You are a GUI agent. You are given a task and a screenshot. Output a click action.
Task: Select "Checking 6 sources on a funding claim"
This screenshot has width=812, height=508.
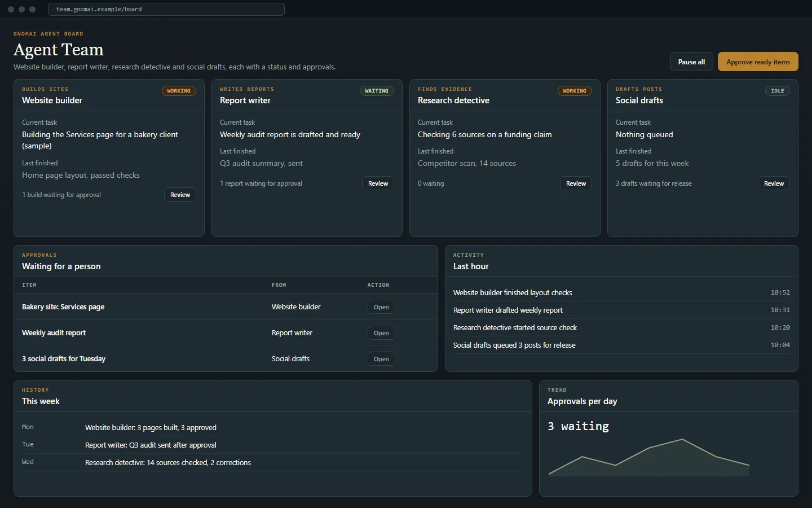click(485, 135)
